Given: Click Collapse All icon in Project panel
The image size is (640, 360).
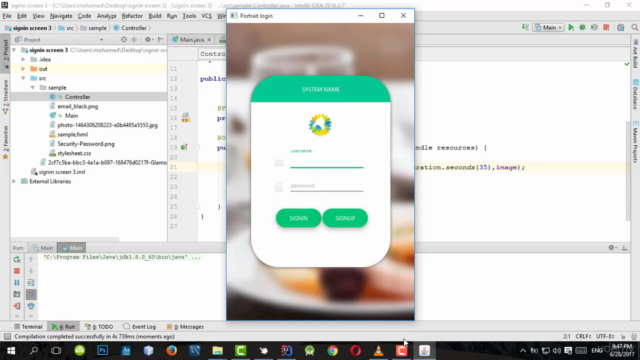Looking at the screenshot, I should pos(134,40).
